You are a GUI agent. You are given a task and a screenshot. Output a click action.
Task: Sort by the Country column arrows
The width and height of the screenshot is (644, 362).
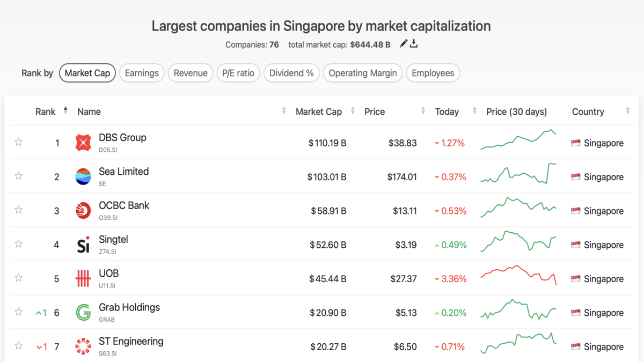(627, 111)
